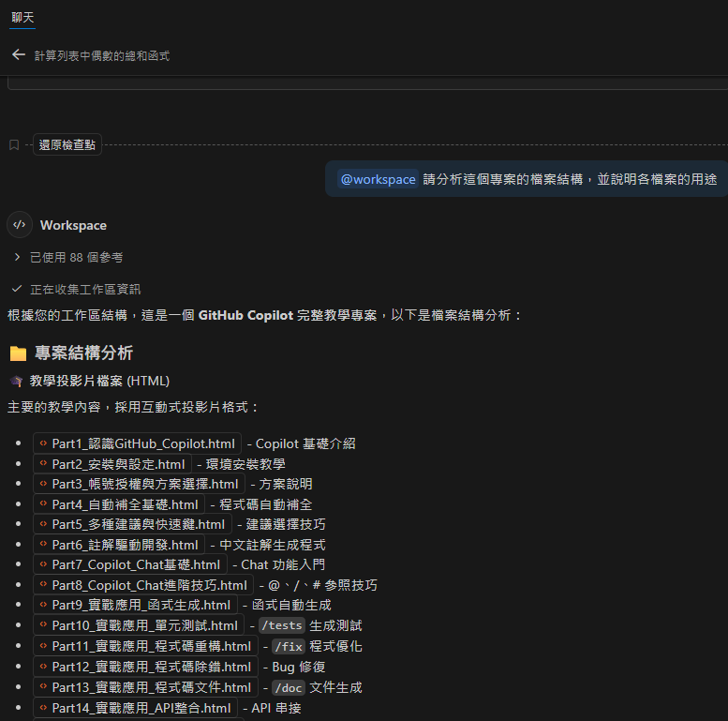Open Part1_認識GitHub_Copilot.html file link

pos(138,443)
